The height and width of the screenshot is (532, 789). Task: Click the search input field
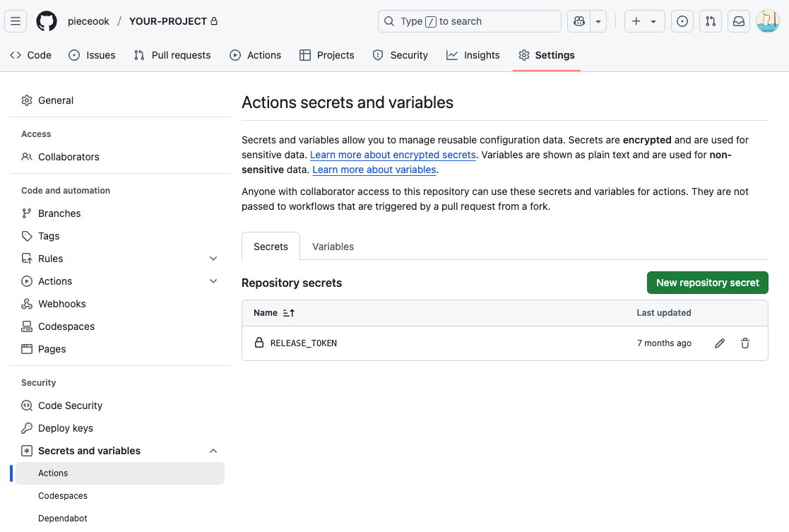coord(470,21)
